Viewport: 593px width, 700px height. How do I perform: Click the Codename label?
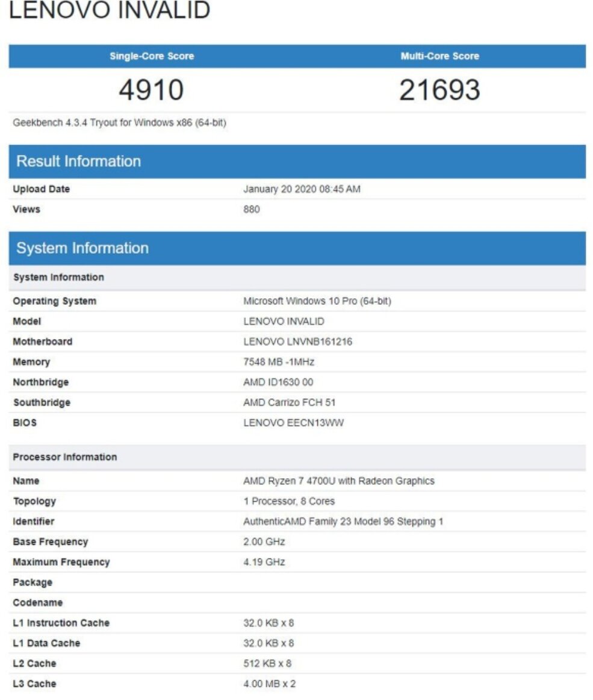coord(37,603)
